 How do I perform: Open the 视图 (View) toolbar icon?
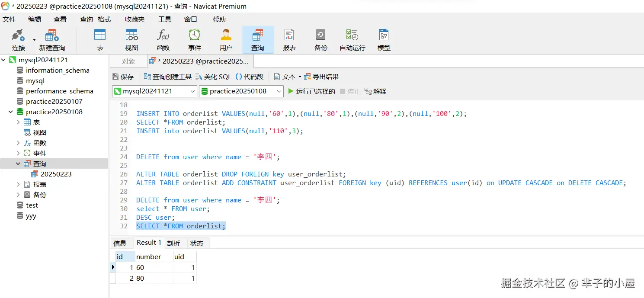[131, 40]
